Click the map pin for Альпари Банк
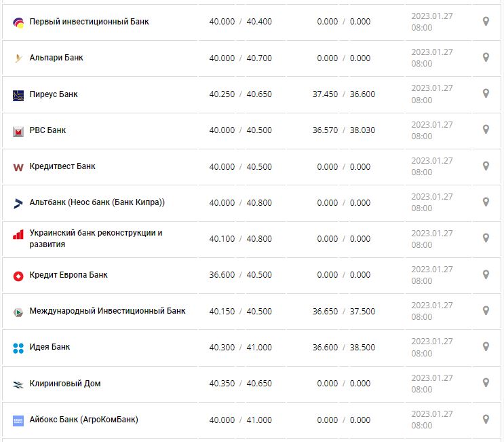This screenshot has width=504, height=442. [486, 58]
